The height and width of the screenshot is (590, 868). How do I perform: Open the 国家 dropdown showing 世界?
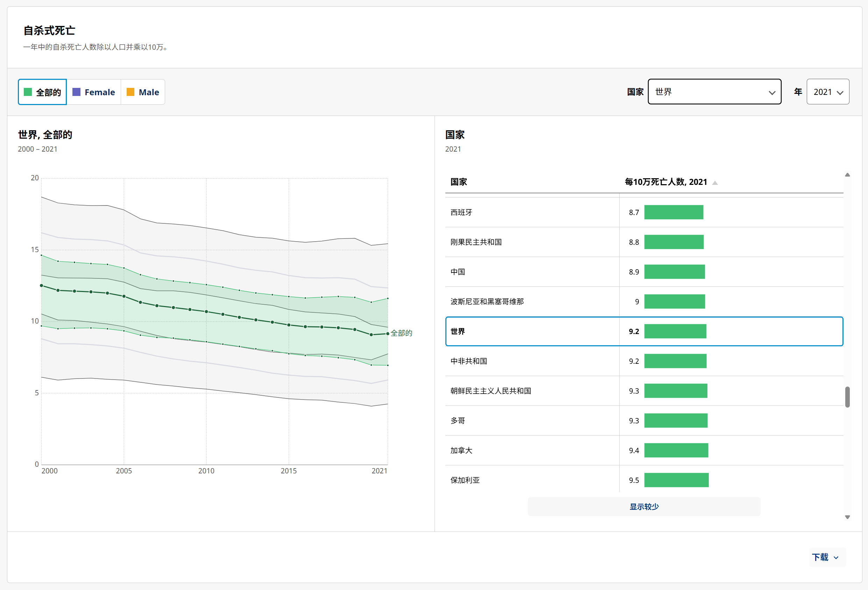(714, 92)
